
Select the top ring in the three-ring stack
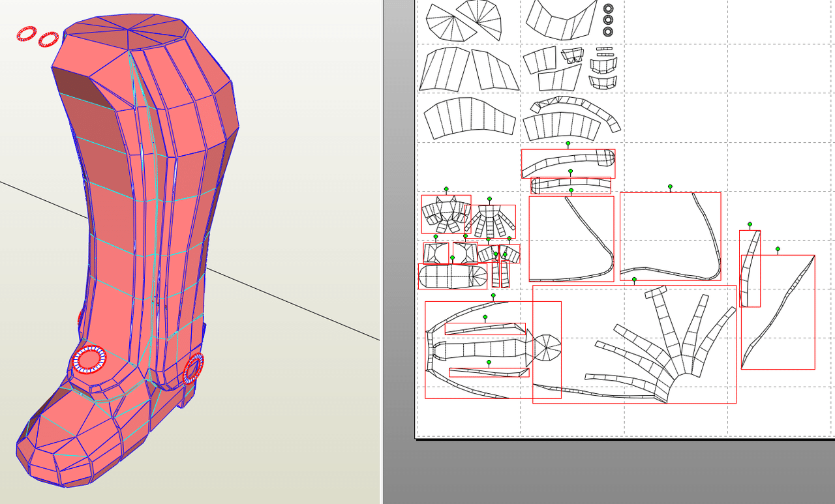(609, 8)
